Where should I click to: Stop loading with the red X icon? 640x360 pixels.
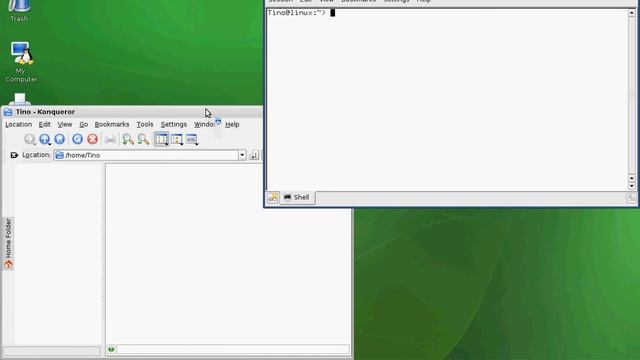pos(93,139)
